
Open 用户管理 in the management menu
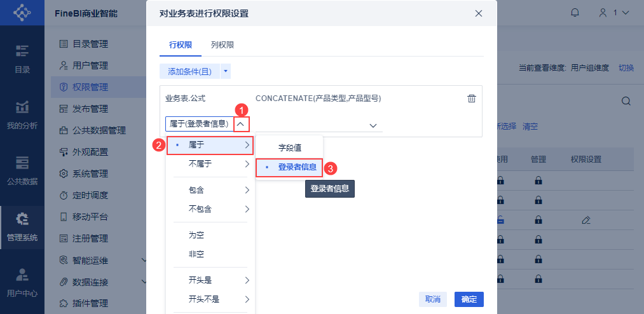click(x=90, y=65)
